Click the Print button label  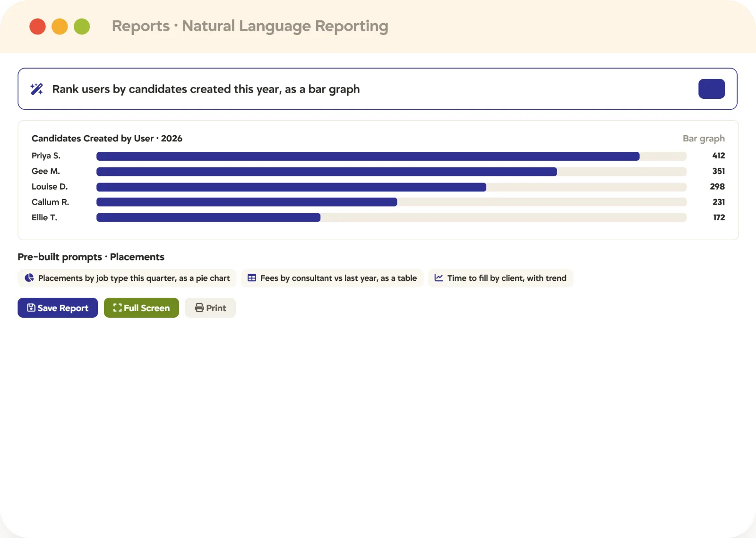216,308
